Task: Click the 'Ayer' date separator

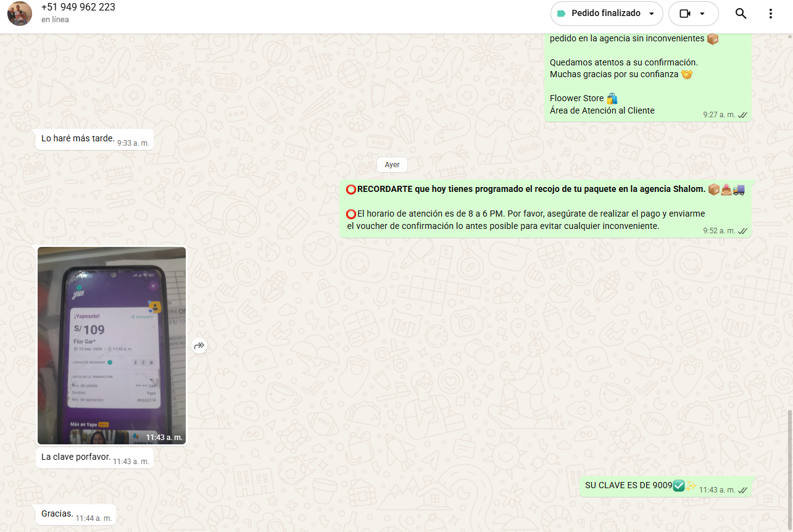Action: pos(392,165)
